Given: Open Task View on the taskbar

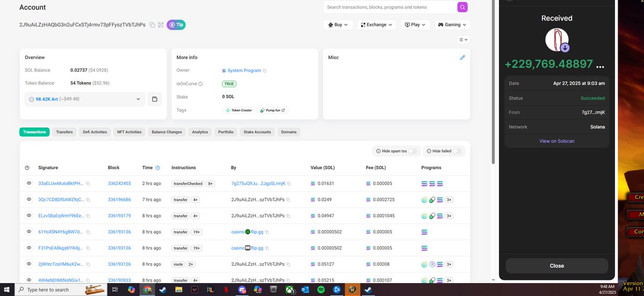Looking at the screenshot, I should (115, 290).
